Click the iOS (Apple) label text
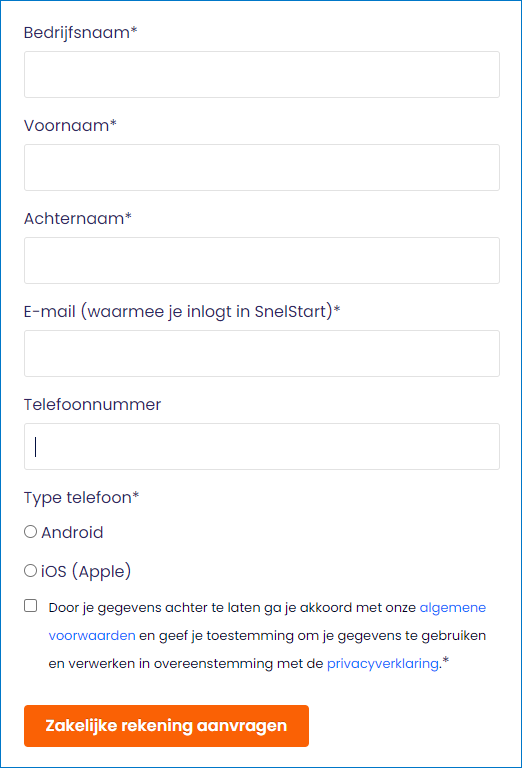The image size is (522, 768). [x=86, y=572]
